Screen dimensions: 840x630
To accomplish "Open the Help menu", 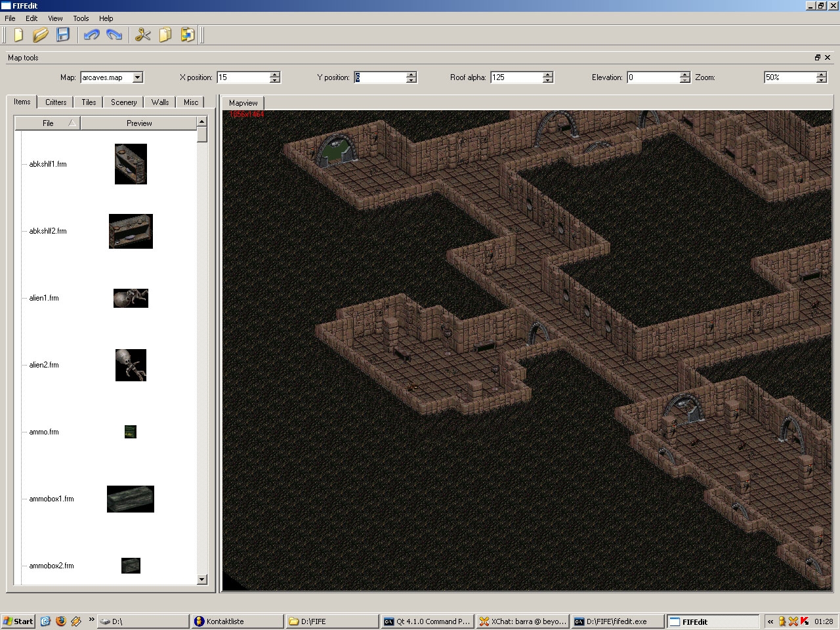I will point(106,18).
